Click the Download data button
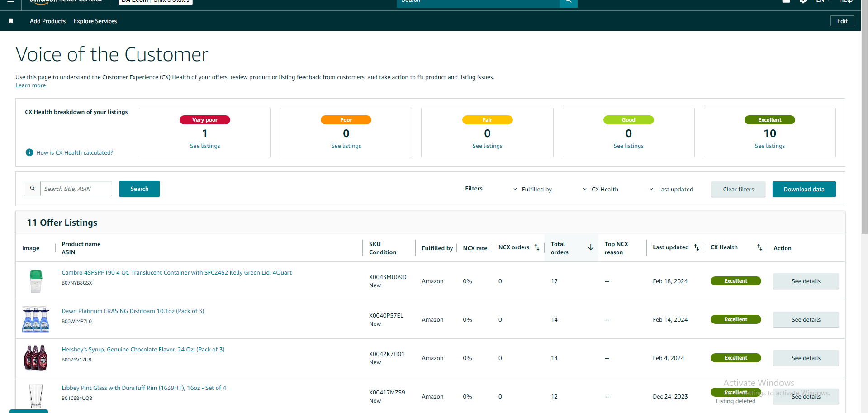Image resolution: width=868 pixels, height=413 pixels. (x=804, y=189)
